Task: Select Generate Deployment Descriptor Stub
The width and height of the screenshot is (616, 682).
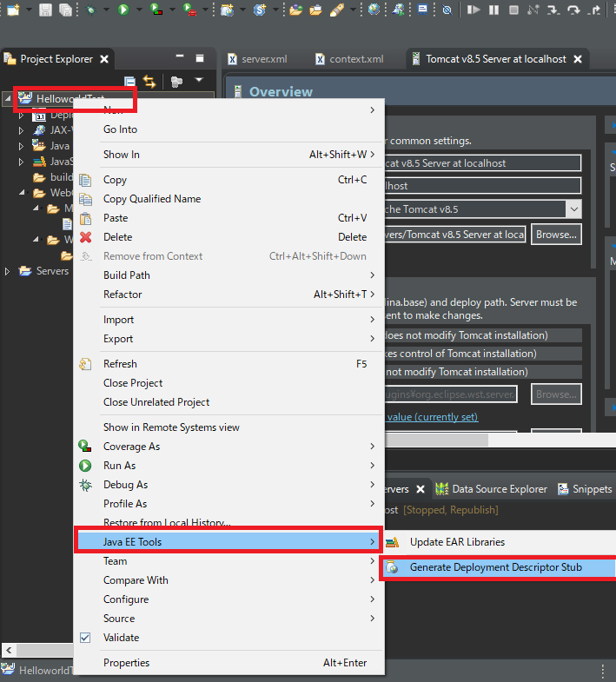Action: [x=499, y=567]
